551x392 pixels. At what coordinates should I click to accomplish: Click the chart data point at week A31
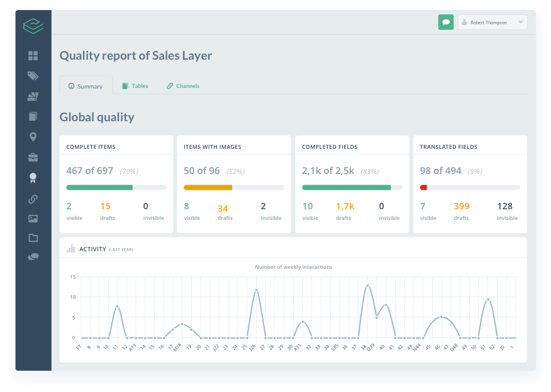click(x=303, y=322)
